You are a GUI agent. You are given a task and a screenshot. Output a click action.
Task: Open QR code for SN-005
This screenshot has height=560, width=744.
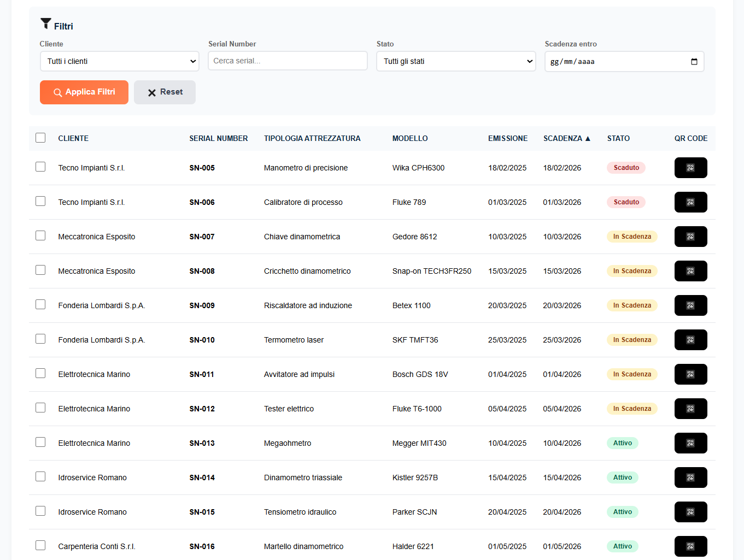(690, 168)
